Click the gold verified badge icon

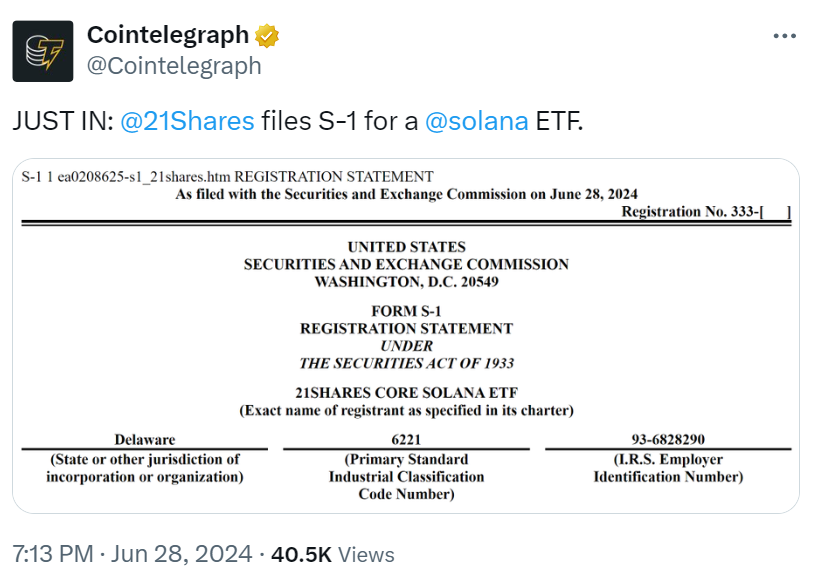point(267,36)
